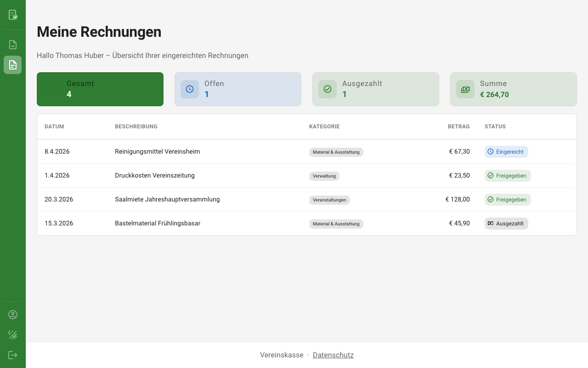This screenshot has height=368, width=588.
Task: Click the Eingereicht status badge
Action: [x=506, y=151]
